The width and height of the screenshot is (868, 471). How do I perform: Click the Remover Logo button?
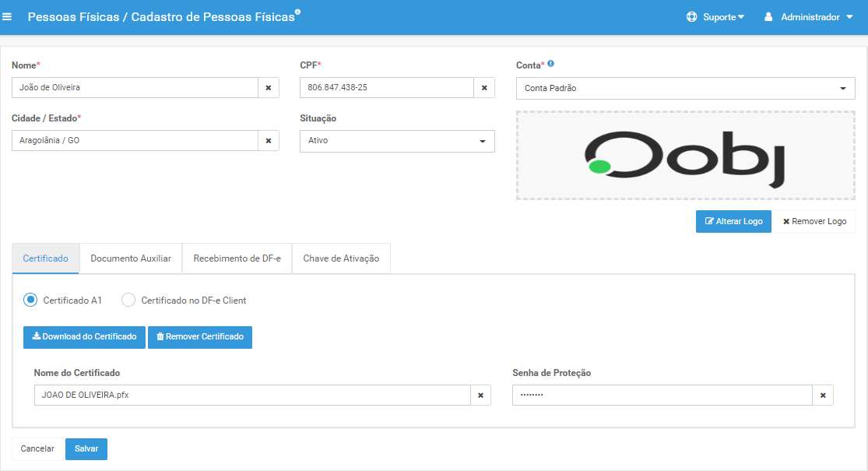coord(814,221)
